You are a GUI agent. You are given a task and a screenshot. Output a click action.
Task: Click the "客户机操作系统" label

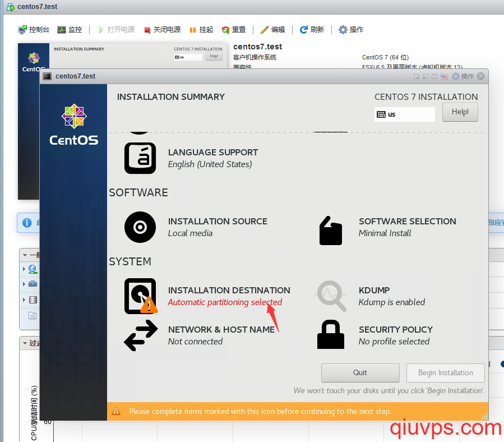point(255,57)
